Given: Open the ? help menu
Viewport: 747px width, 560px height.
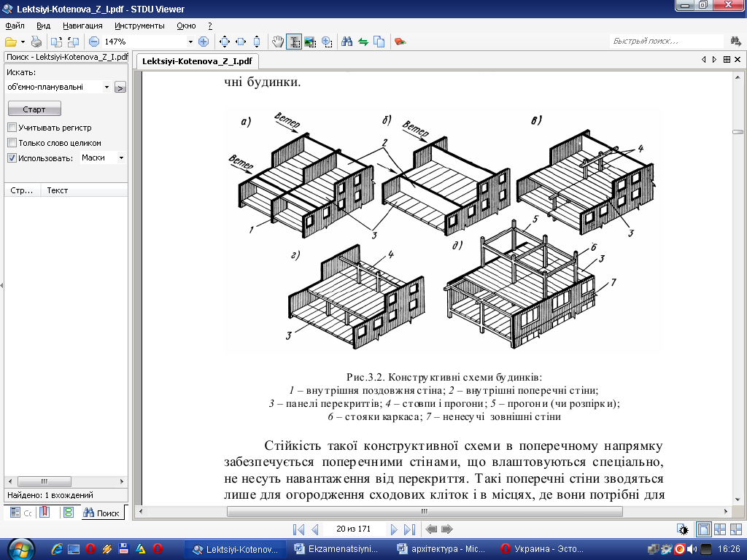Looking at the screenshot, I should tap(210, 26).
